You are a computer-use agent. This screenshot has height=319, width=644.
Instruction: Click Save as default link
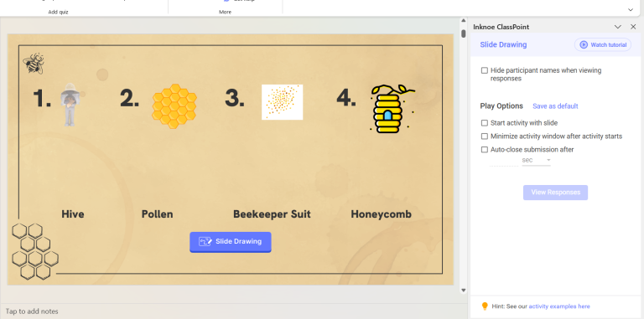click(x=555, y=106)
